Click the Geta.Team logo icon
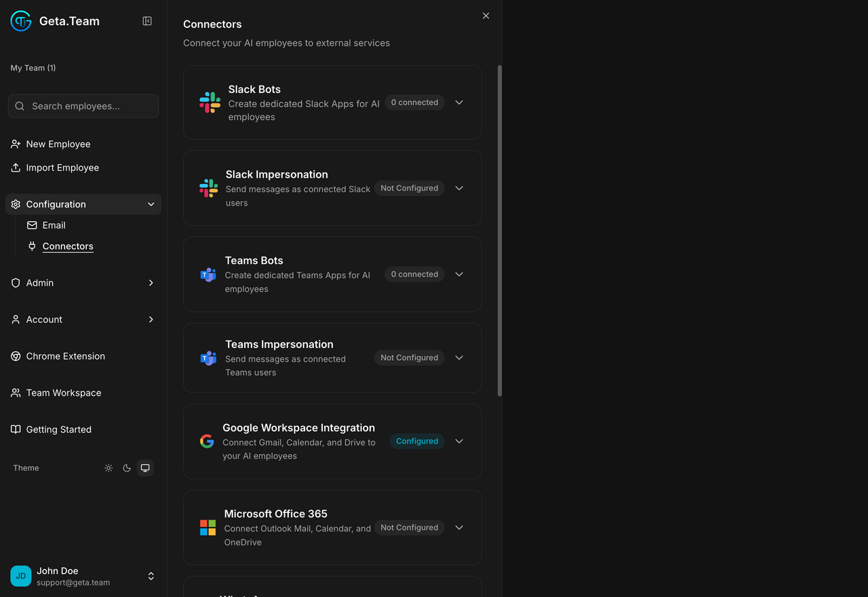This screenshot has width=868, height=597. [21, 21]
